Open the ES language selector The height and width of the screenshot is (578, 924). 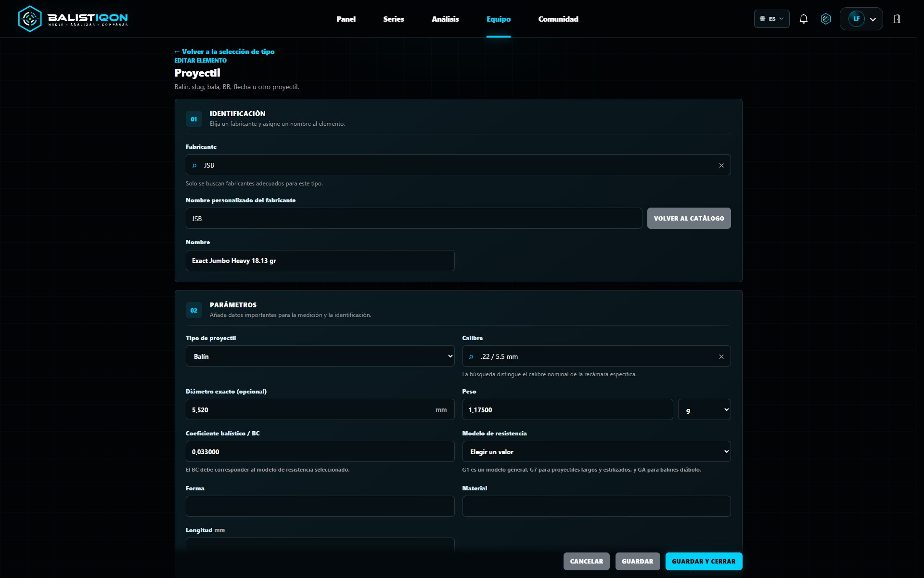[x=771, y=19]
